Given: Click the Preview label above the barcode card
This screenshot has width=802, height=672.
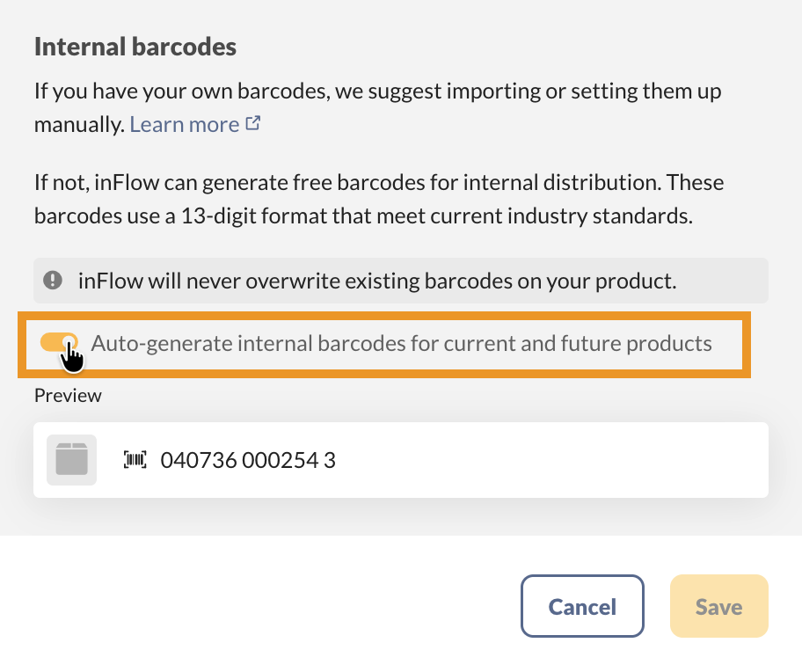Looking at the screenshot, I should click(68, 396).
